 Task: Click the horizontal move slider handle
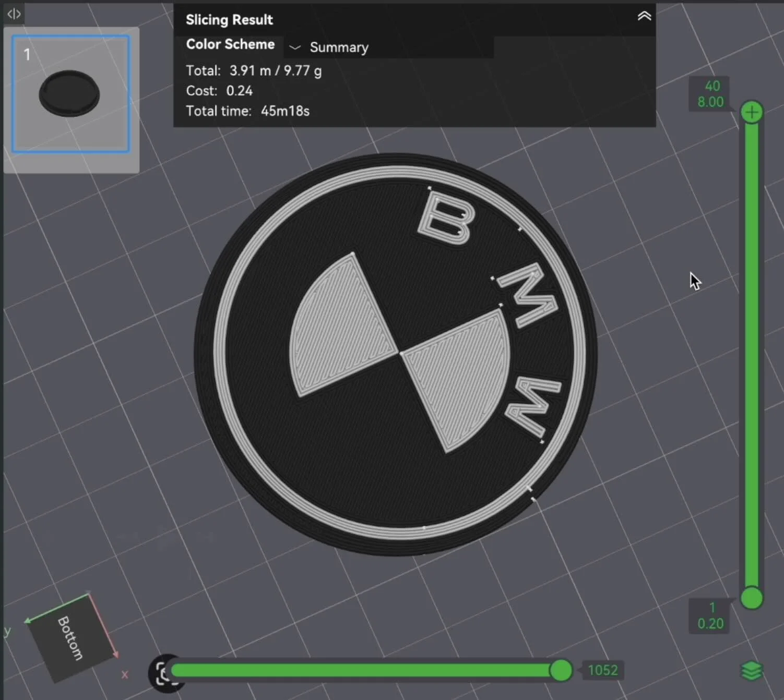pyautogui.click(x=561, y=670)
